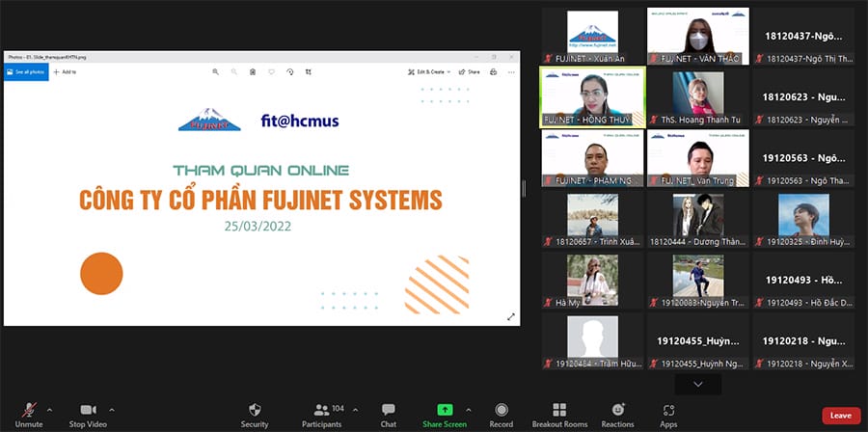Click the print icon in Photos
The image size is (868, 432).
point(493,72)
